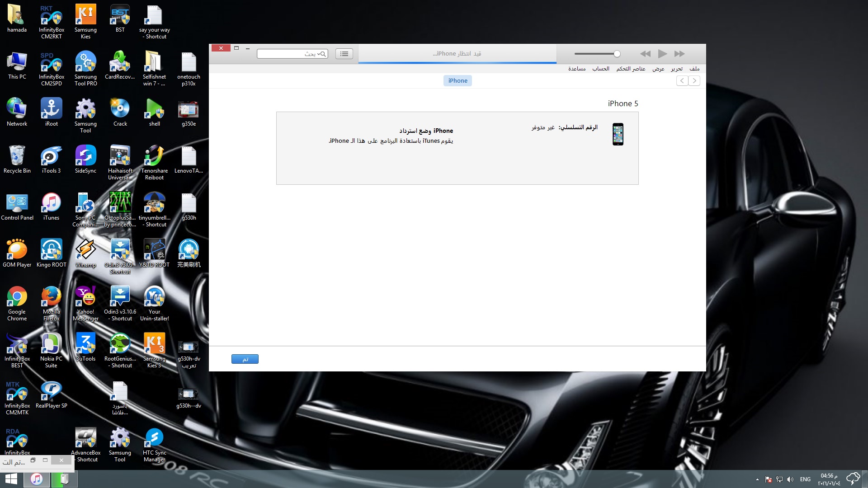Open the عرض (View) menu

click(x=658, y=69)
